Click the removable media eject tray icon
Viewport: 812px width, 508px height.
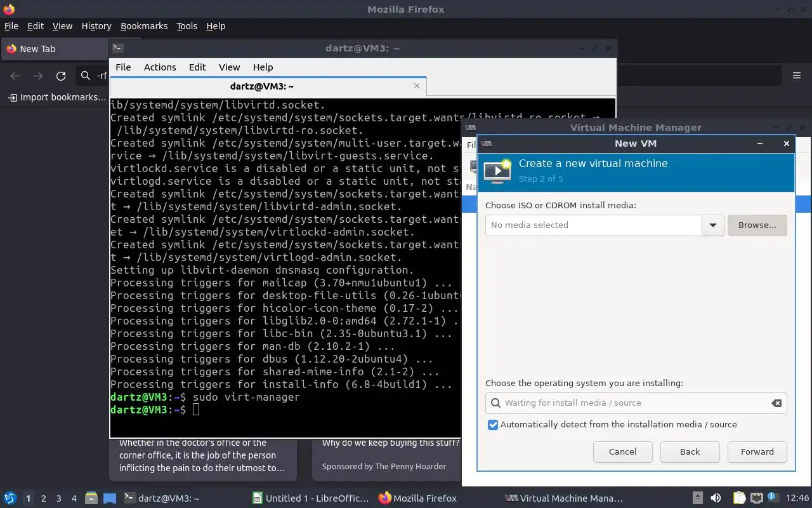[697, 498]
